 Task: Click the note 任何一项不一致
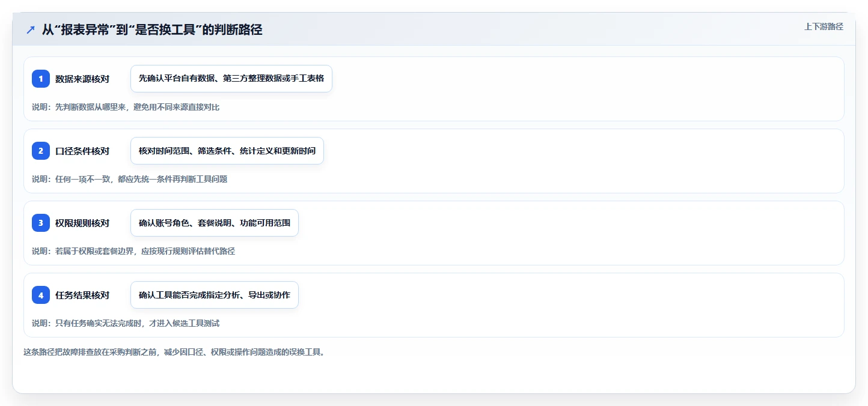[130, 179]
